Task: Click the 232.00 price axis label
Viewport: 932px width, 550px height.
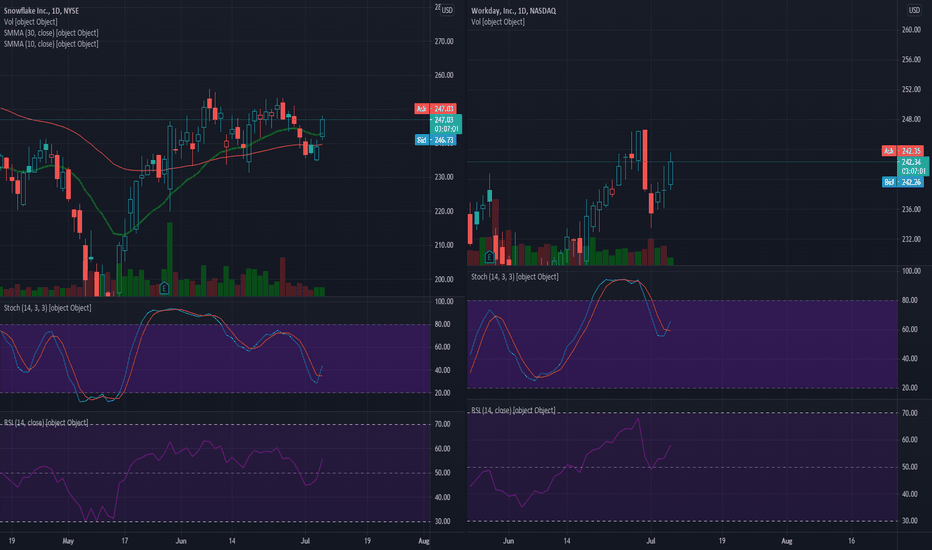Action: pyautogui.click(x=911, y=239)
